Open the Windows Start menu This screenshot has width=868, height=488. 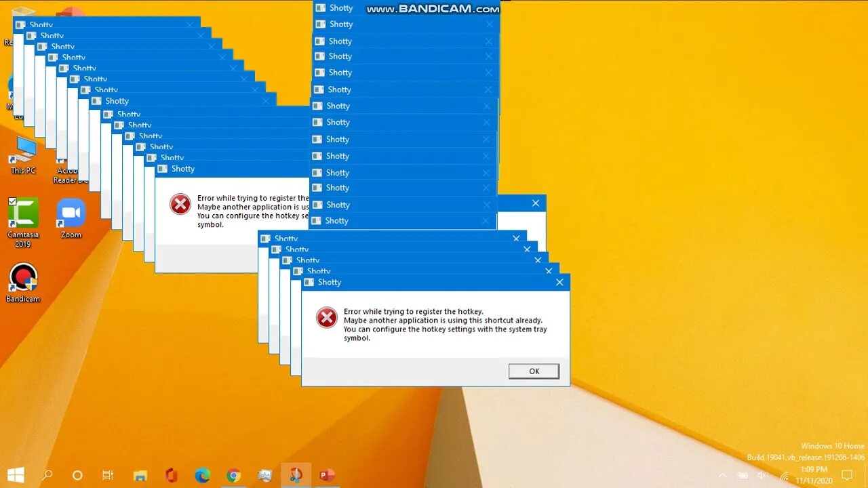click(x=16, y=475)
